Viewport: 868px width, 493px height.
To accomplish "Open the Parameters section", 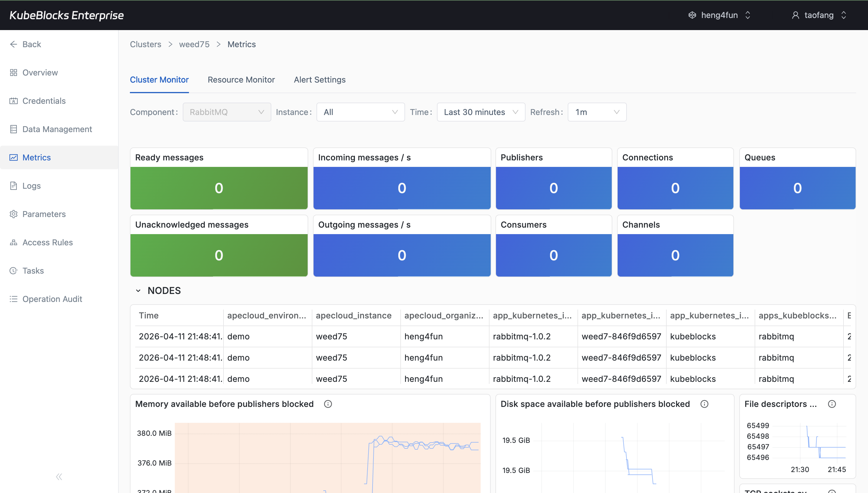I will (x=44, y=214).
